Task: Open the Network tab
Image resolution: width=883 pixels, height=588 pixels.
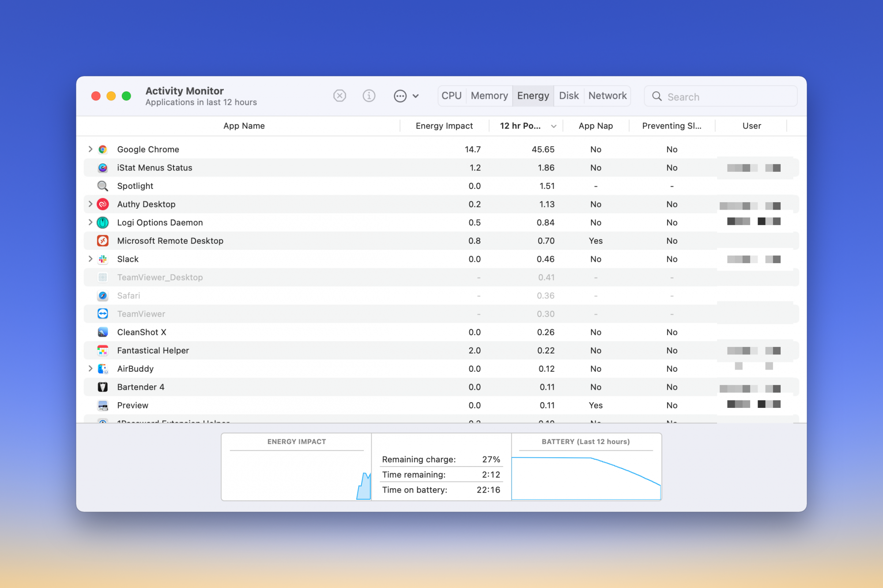Action: (607, 96)
